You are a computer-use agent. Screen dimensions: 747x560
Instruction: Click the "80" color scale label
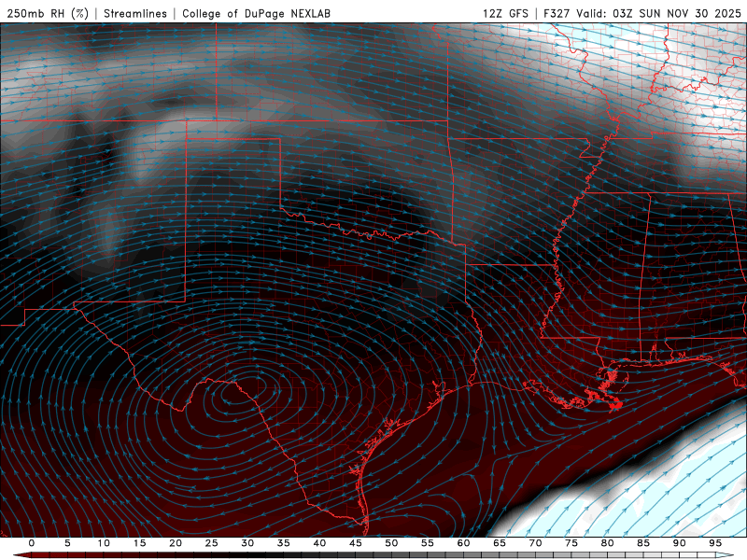[x=607, y=543]
